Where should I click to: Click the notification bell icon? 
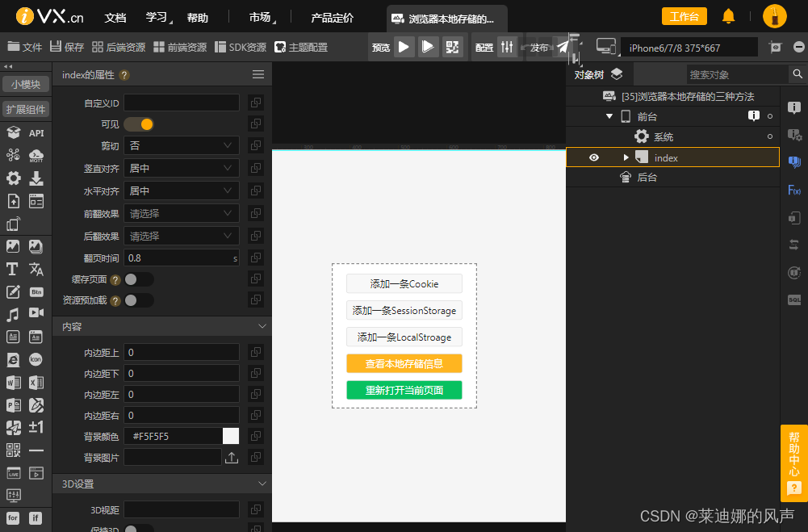tap(728, 16)
